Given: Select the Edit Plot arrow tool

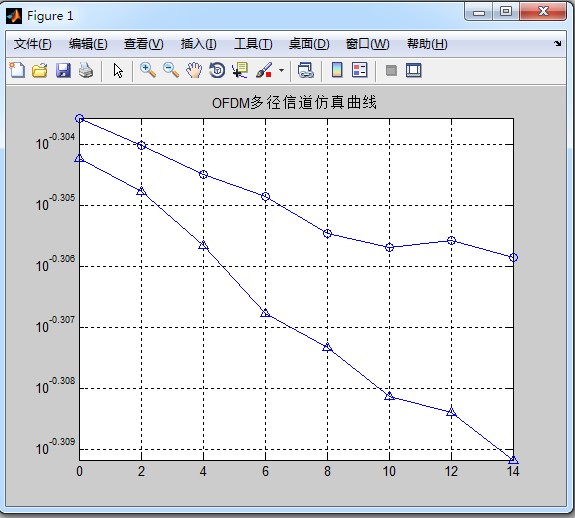Looking at the screenshot, I should click(x=118, y=70).
